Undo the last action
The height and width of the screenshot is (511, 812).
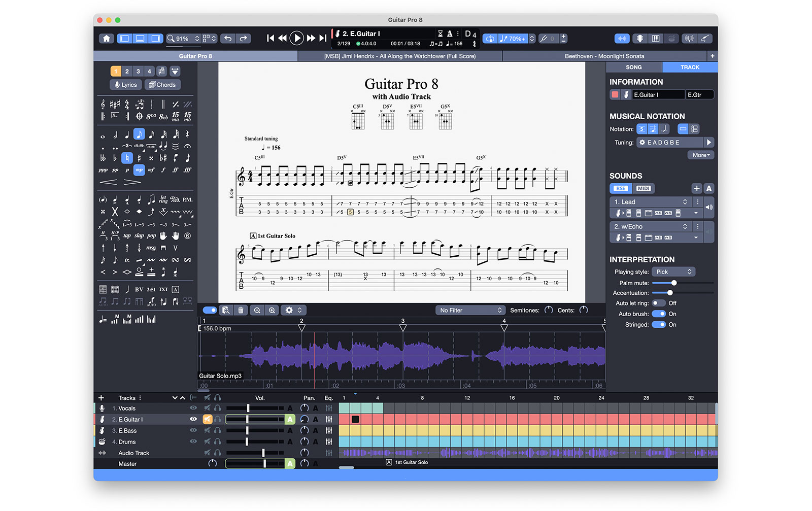pos(228,39)
